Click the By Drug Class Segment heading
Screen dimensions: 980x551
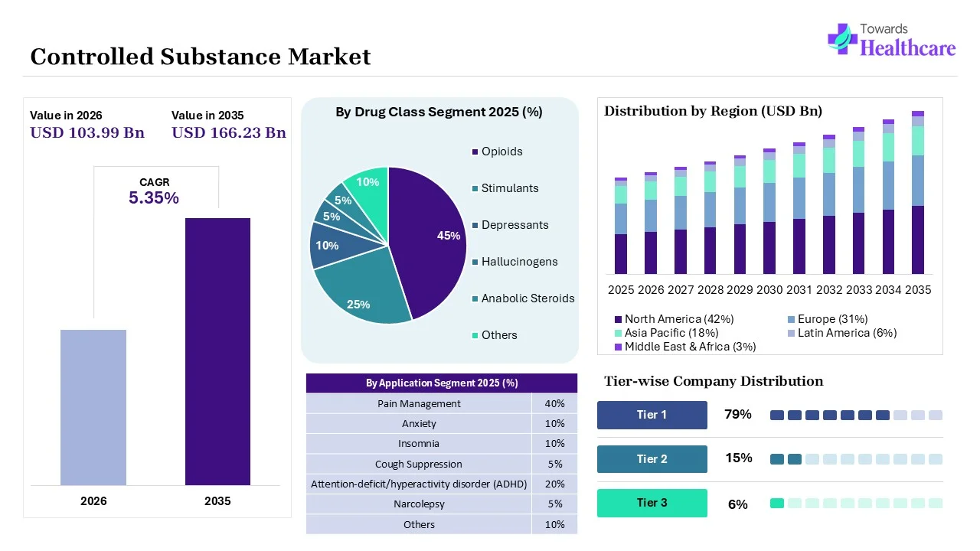(x=439, y=112)
